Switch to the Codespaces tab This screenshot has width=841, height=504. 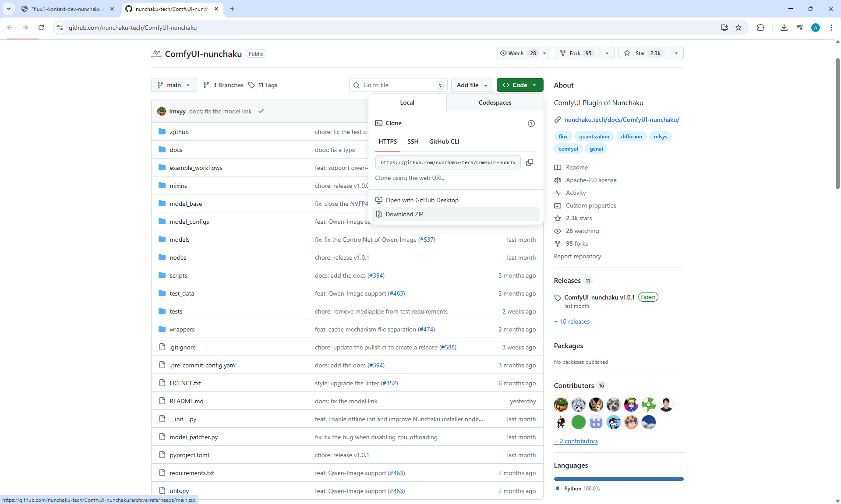[495, 102]
